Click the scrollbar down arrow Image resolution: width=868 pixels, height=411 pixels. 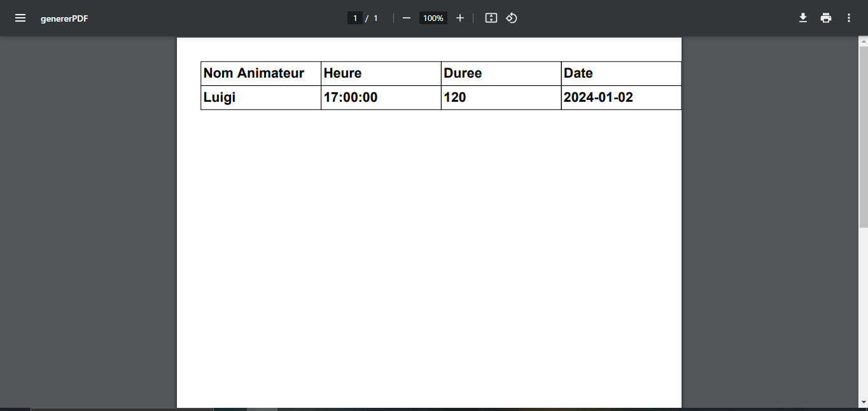(x=864, y=402)
